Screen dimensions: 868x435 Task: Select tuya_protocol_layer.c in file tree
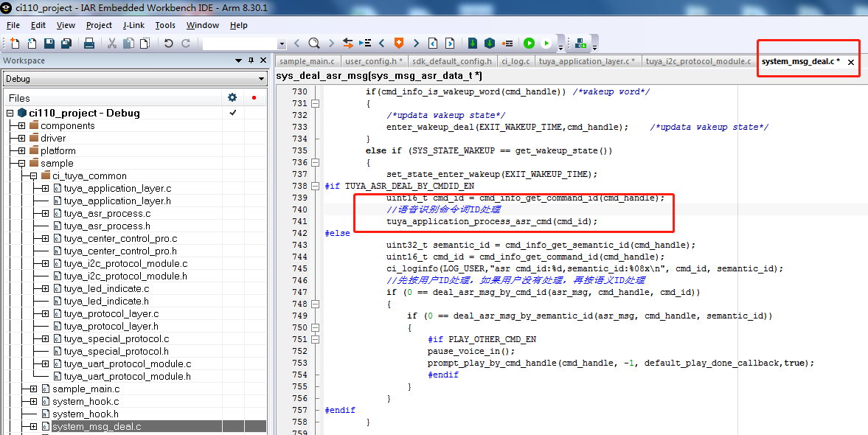(111, 314)
